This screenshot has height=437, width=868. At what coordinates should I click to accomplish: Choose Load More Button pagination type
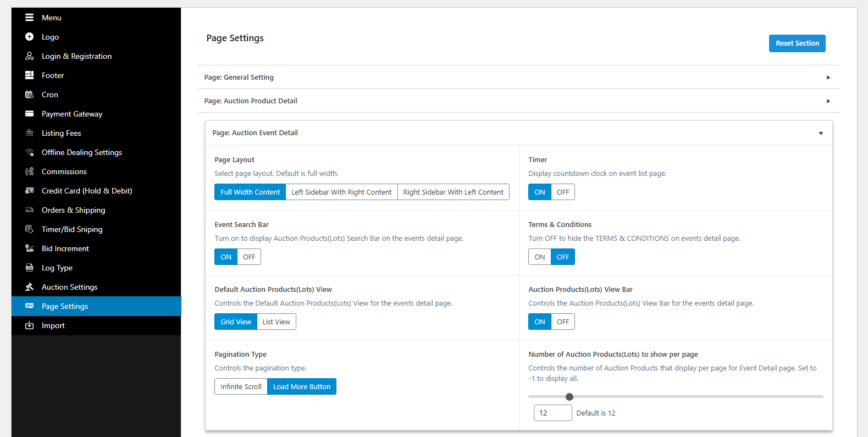302,386
